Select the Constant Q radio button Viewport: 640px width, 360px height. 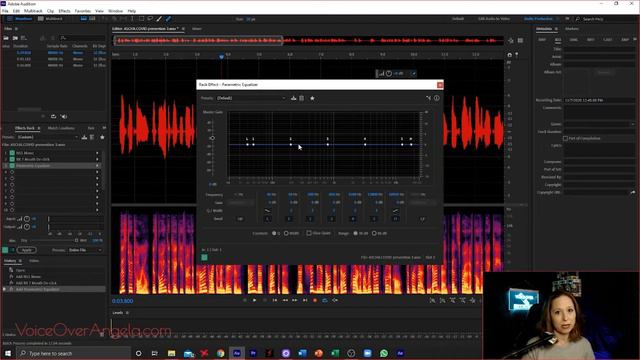coord(274,233)
